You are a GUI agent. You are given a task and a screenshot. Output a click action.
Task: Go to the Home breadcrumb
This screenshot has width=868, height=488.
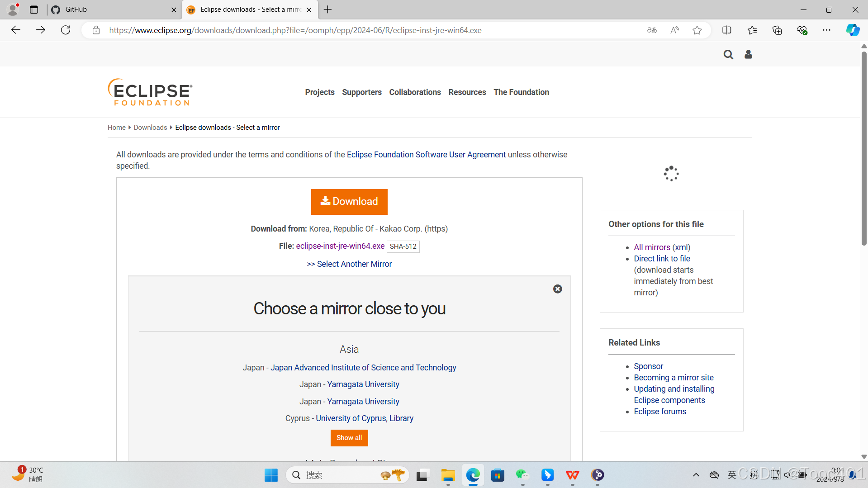117,128
